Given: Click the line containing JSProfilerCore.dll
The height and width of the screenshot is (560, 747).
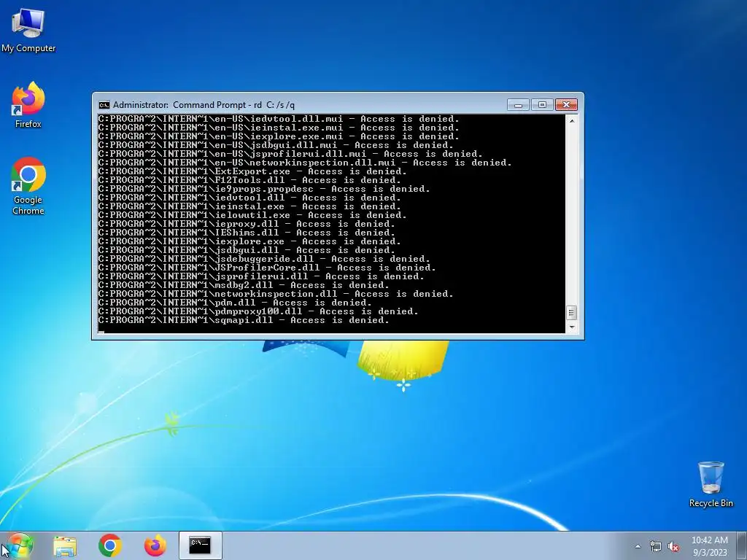Looking at the screenshot, I should [267, 268].
